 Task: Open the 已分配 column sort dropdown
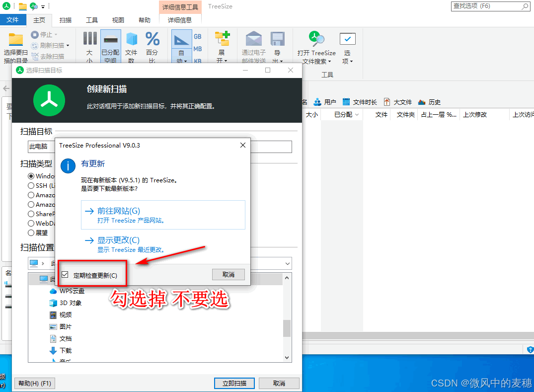tap(357, 115)
